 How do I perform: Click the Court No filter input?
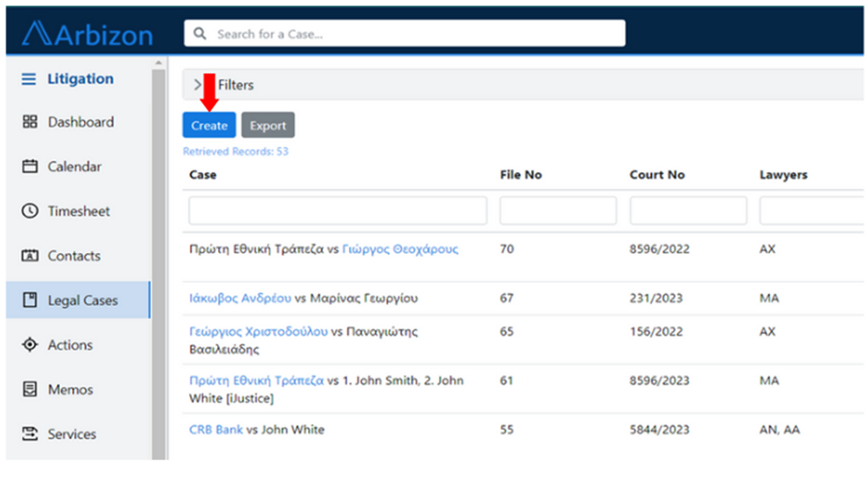(688, 211)
